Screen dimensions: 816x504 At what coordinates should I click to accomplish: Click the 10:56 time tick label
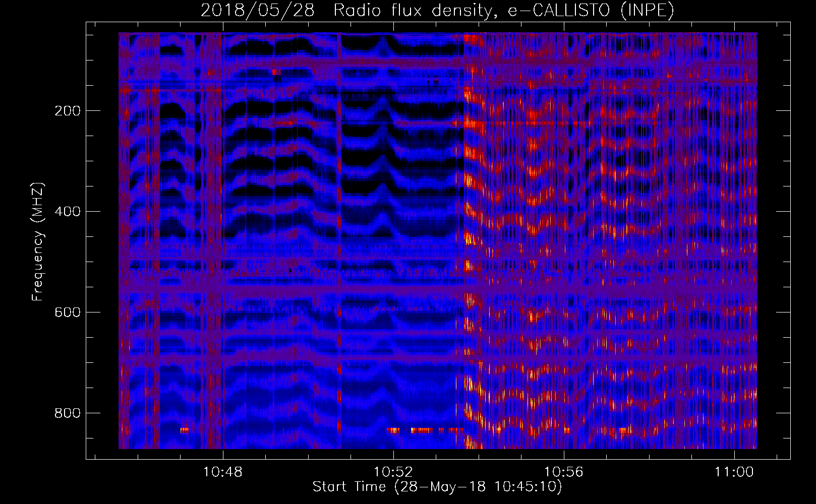pyautogui.click(x=563, y=472)
